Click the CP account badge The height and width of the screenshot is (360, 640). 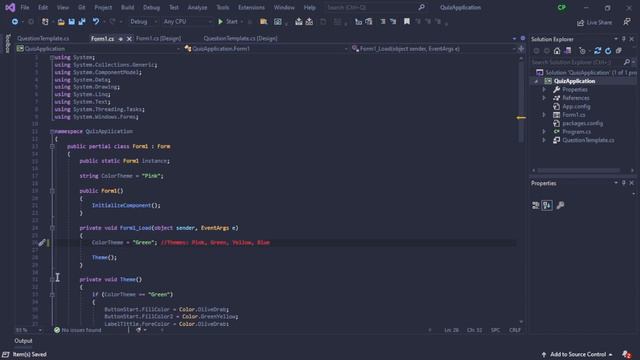point(562,7)
